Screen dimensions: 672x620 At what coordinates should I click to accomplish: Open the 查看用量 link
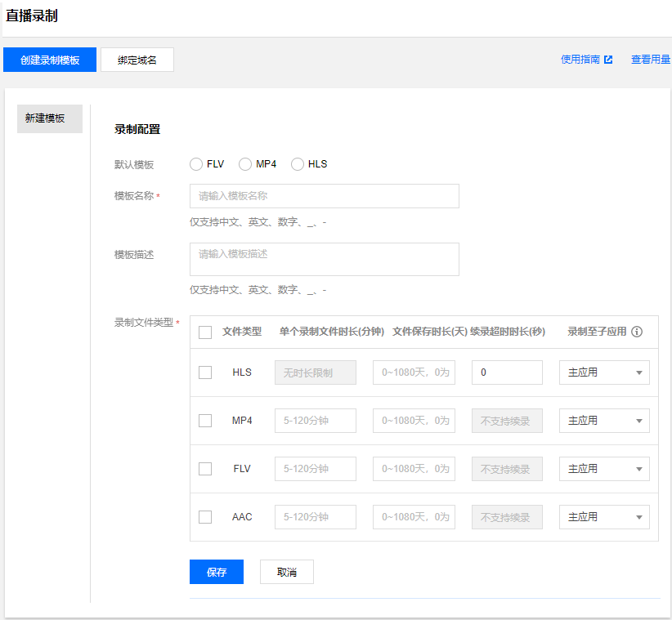click(651, 60)
